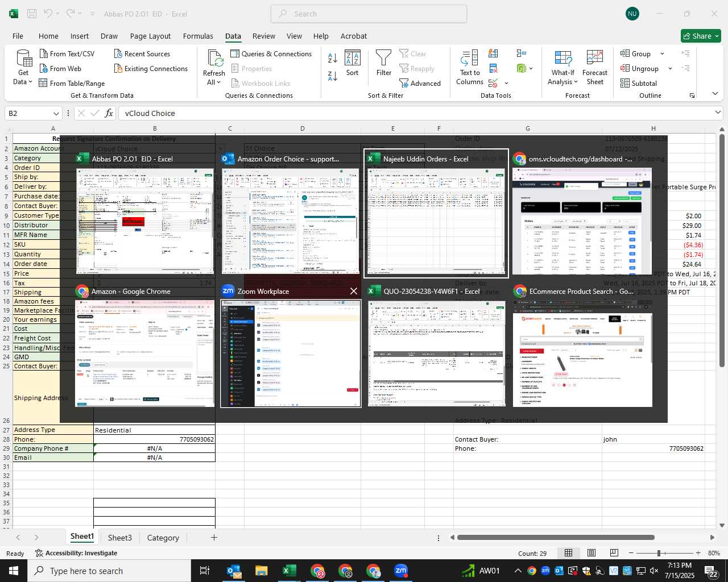
Task: Click the Group rows button
Action: [636, 53]
